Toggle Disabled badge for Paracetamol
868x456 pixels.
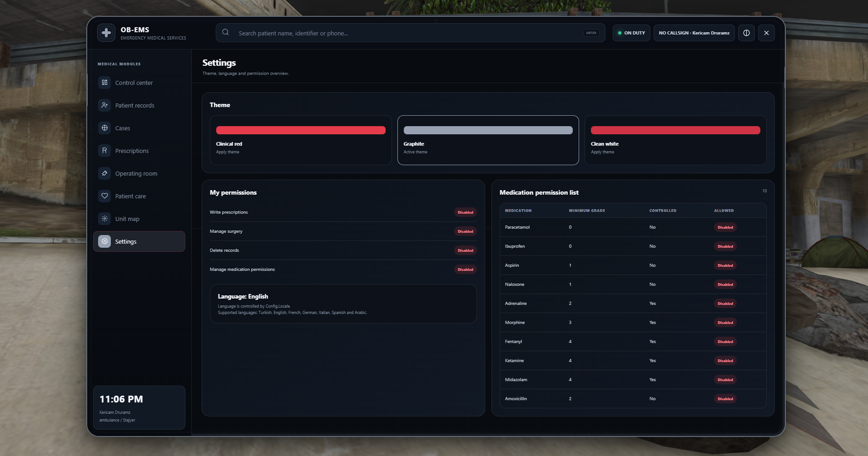click(x=725, y=227)
